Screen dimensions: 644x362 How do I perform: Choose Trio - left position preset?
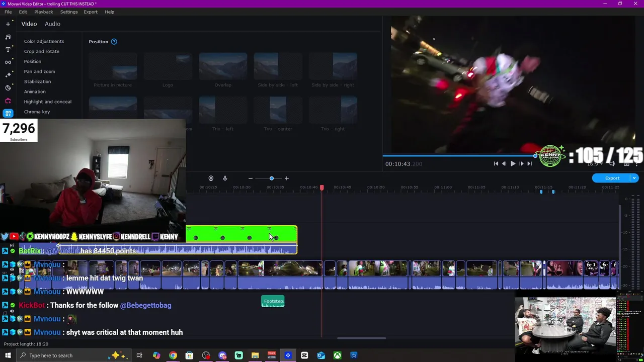(x=223, y=114)
